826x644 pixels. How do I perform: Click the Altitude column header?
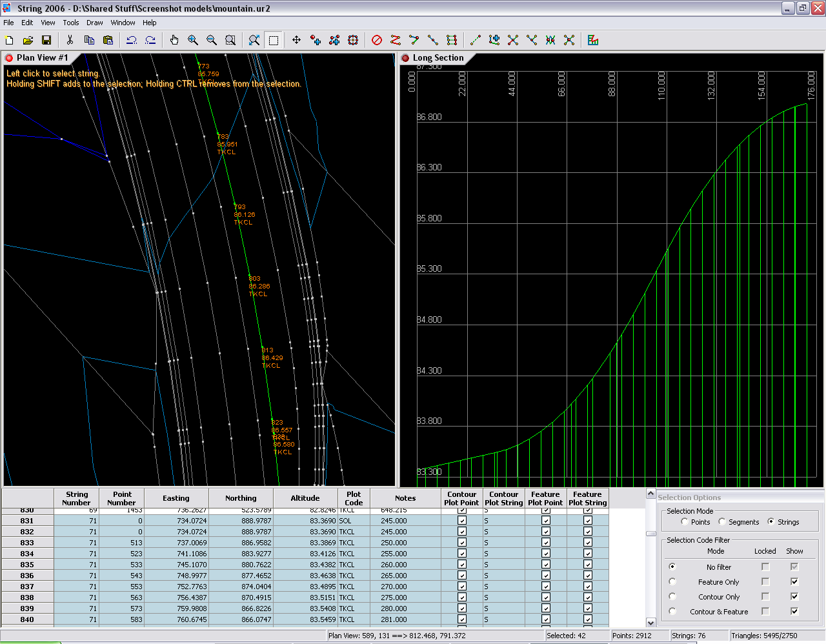pyautogui.click(x=305, y=498)
